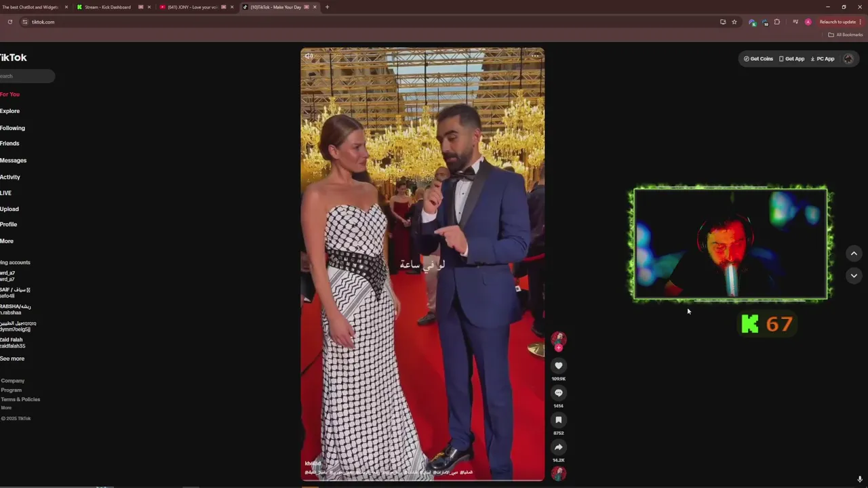Click the TikTok logo
868x488 pixels.
pos(13,58)
